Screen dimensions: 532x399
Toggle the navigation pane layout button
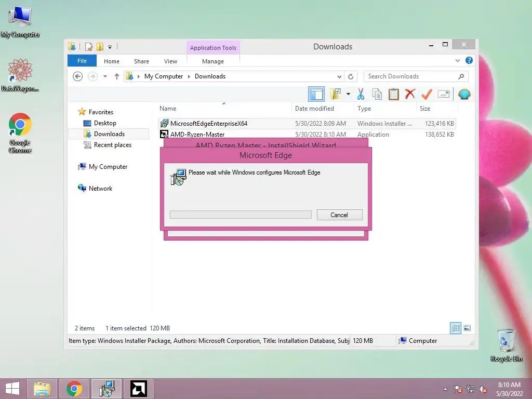click(x=316, y=94)
